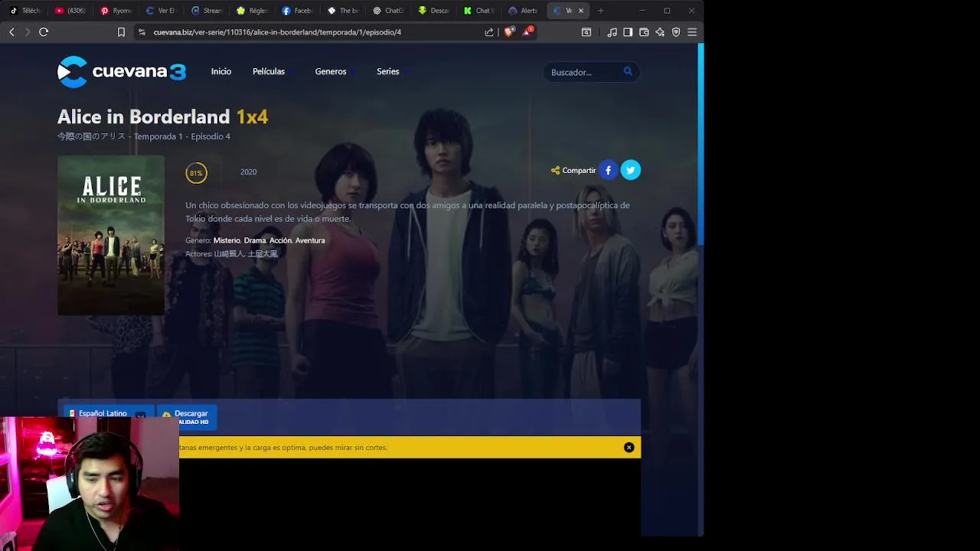Viewport: 980px width, 551px height.
Task: Switch to the Descar tab
Action: click(x=434, y=11)
